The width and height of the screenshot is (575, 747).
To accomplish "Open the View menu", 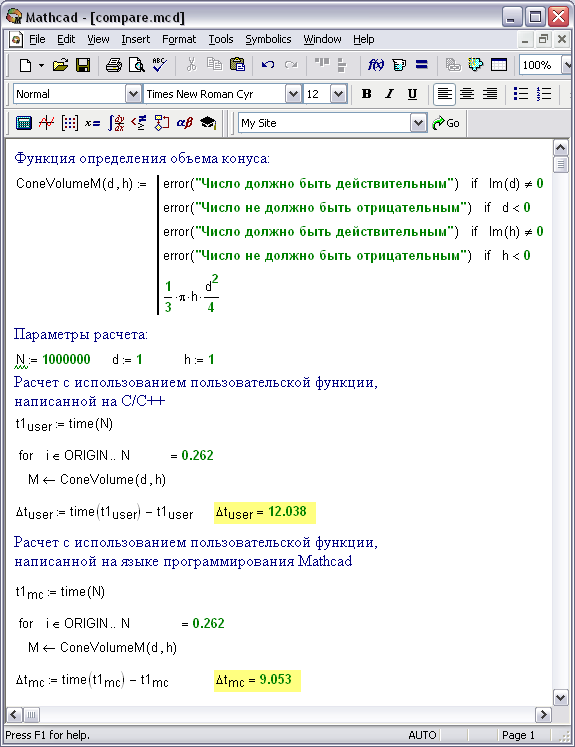I will 98,40.
